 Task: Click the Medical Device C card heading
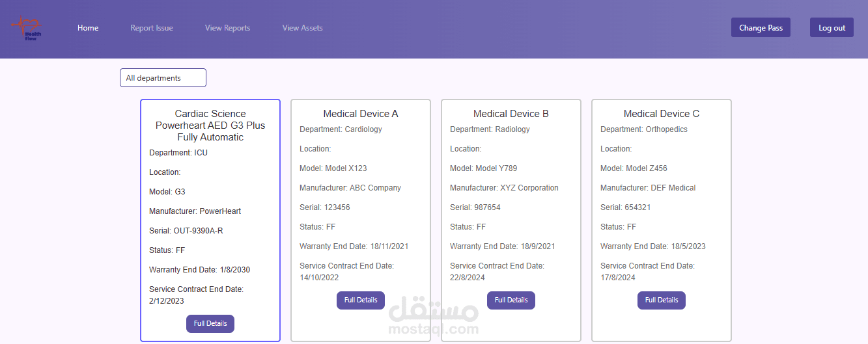[662, 114]
